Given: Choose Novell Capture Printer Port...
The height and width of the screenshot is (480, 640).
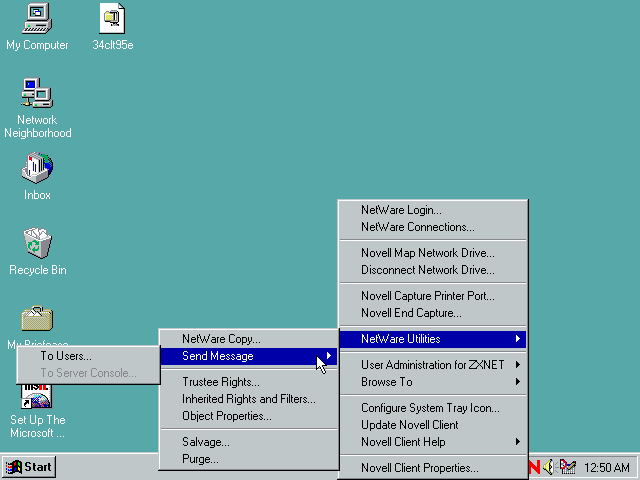Looking at the screenshot, I should click(x=433, y=296).
